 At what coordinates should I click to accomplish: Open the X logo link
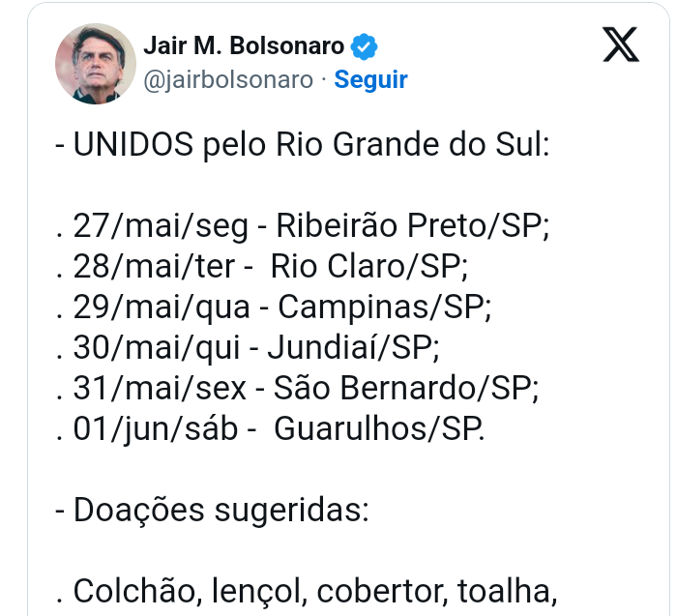click(621, 44)
